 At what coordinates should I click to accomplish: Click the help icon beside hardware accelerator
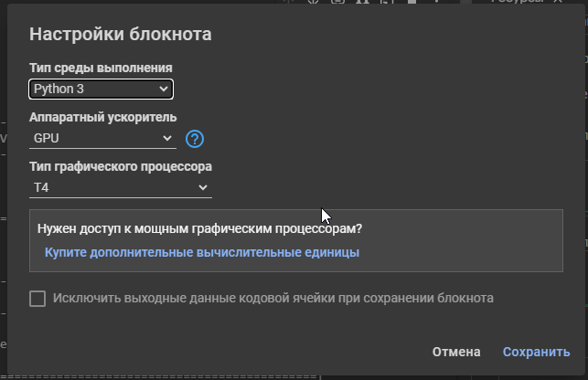194,139
